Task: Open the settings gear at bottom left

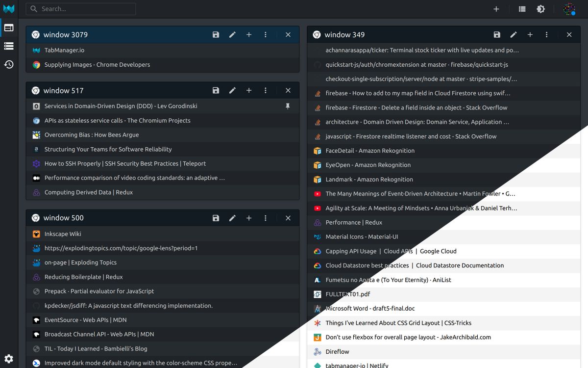Action: click(x=8, y=359)
